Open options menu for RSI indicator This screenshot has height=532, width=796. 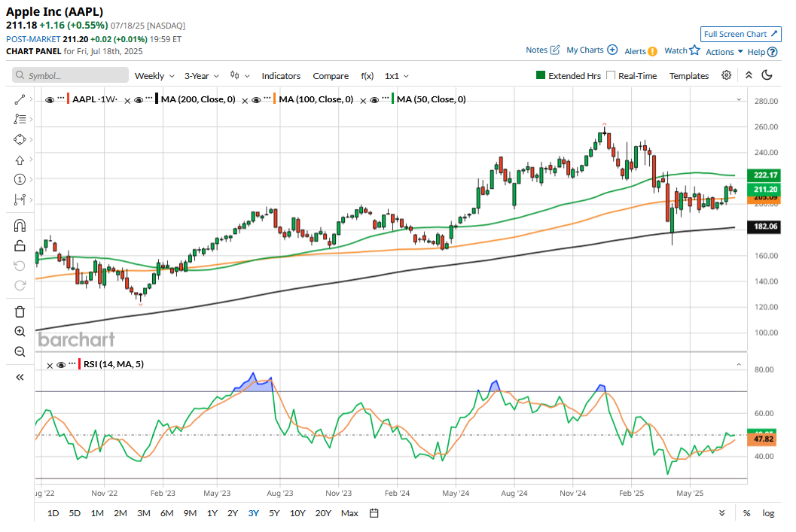click(x=72, y=363)
